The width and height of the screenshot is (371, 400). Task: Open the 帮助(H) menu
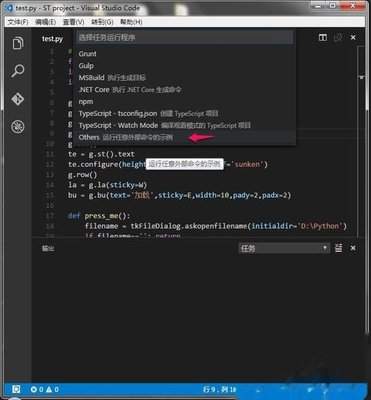tap(131, 22)
